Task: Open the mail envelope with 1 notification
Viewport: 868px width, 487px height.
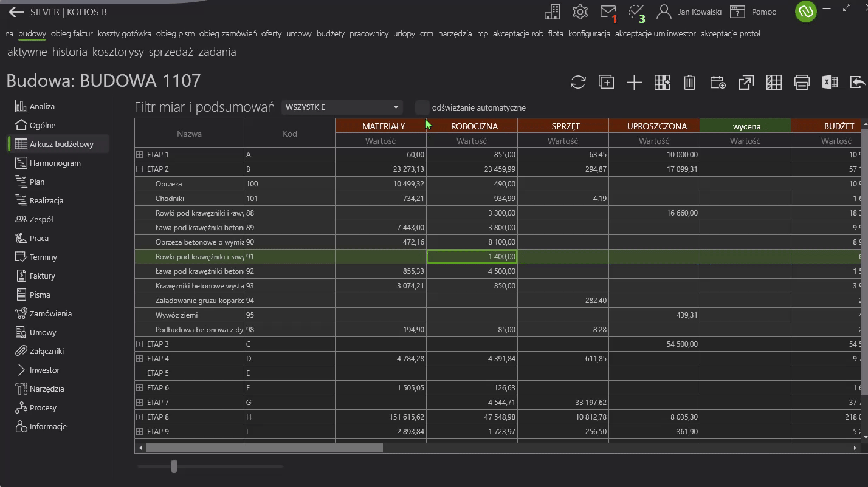Action: [x=608, y=12]
